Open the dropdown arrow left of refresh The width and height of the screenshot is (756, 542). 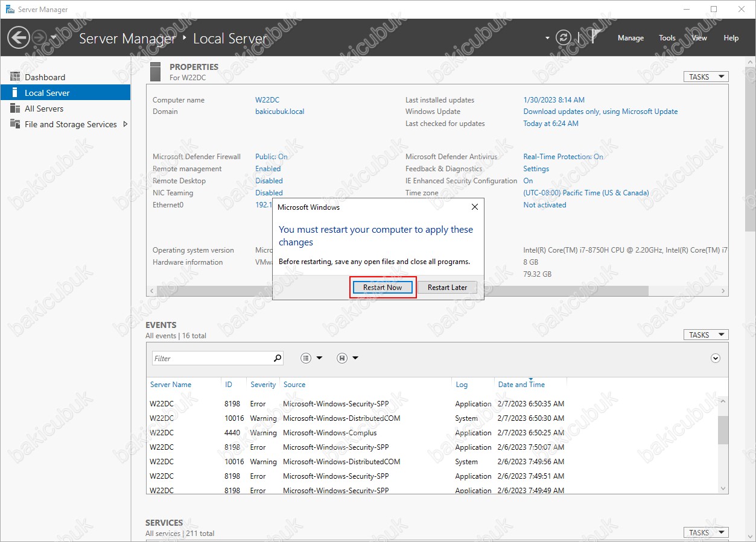(x=547, y=38)
